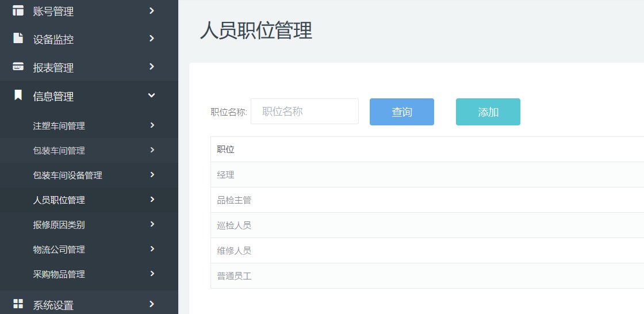Expand the 系统设置 chevron arrow

pyautogui.click(x=152, y=304)
